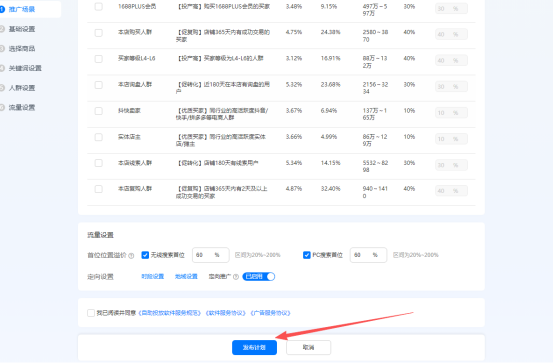The image size is (553, 363).
Task: Click the 抖快卖家 audience name
Action: (129, 110)
